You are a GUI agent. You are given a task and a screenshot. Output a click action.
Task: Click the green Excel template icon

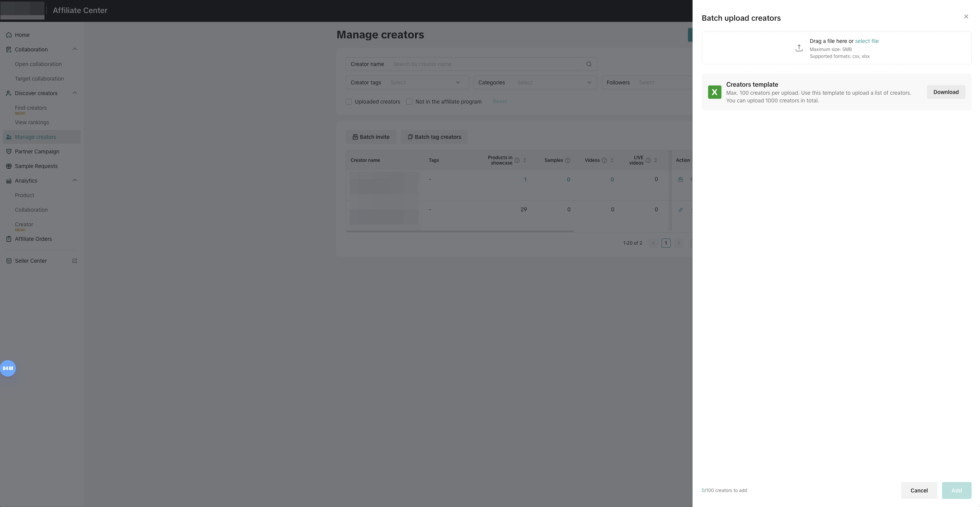point(714,92)
